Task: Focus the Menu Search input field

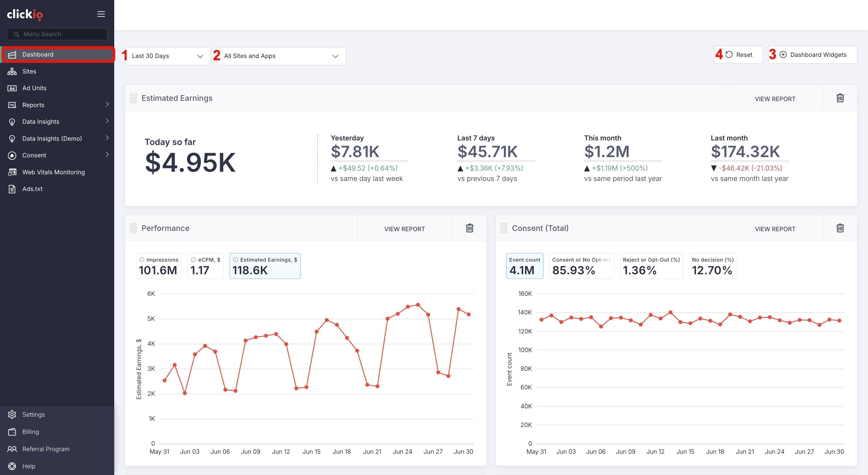Action: (x=57, y=34)
